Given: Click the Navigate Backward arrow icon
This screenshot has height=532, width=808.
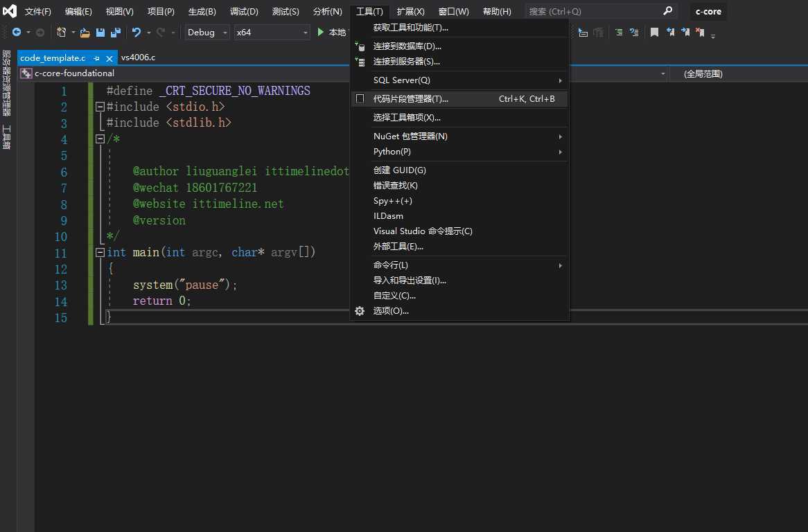Looking at the screenshot, I should coord(17,32).
